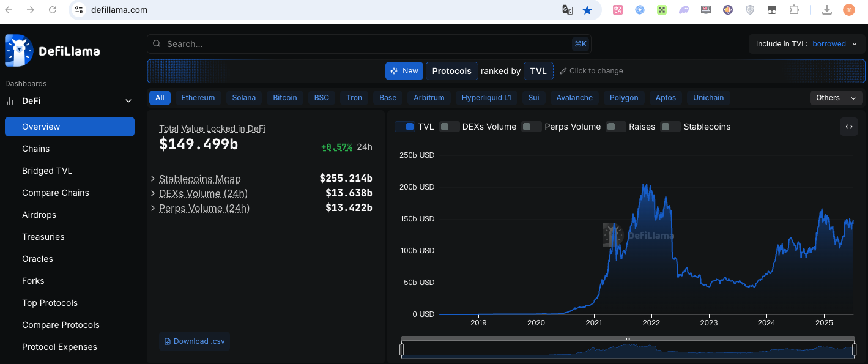Turn on the Raises chart toggle
The image size is (868, 364).
[x=616, y=127]
